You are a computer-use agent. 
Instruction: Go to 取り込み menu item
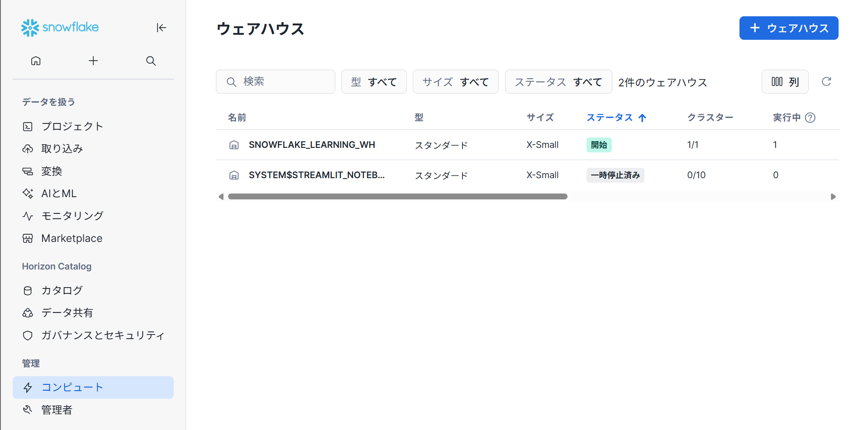click(93, 149)
